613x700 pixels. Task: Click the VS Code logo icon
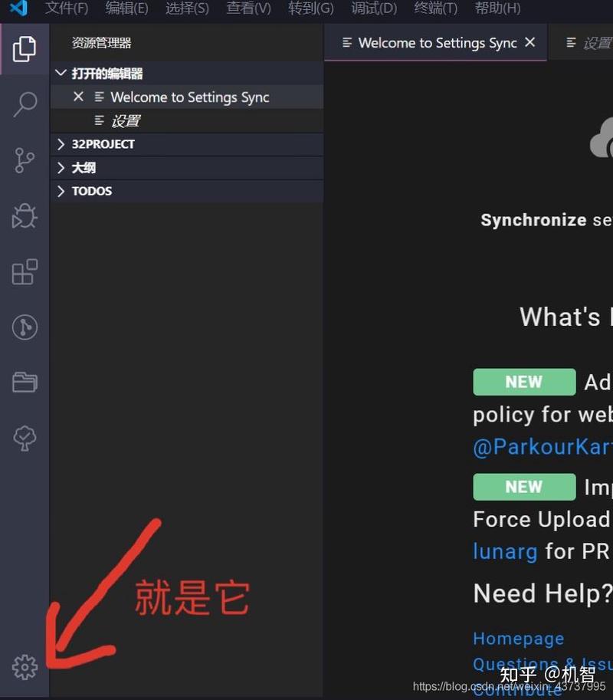pyautogui.click(x=18, y=8)
